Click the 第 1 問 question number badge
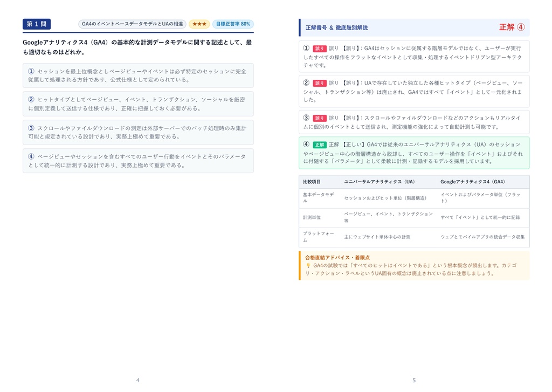This screenshot has height=392, width=552. [37, 24]
